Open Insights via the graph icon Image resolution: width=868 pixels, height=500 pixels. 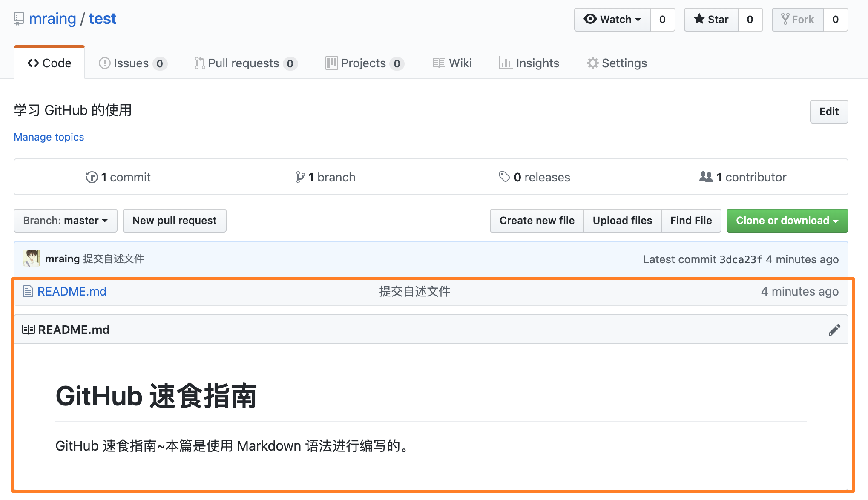click(506, 63)
